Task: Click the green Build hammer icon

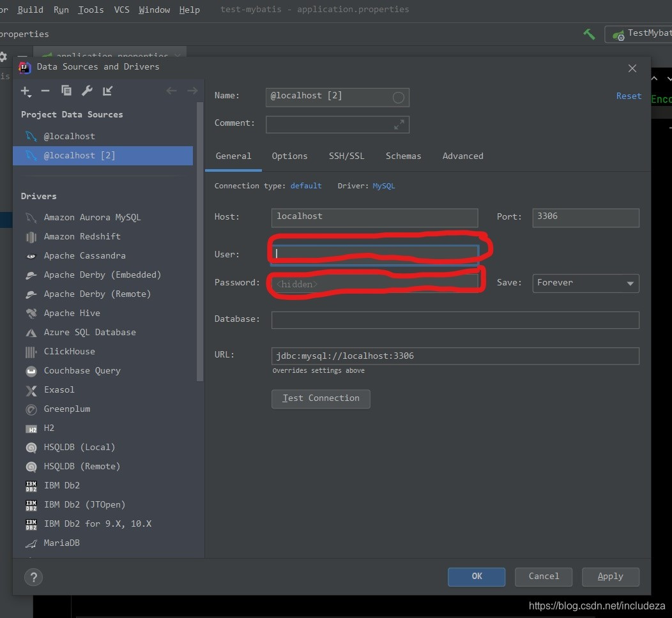Action: coord(590,34)
